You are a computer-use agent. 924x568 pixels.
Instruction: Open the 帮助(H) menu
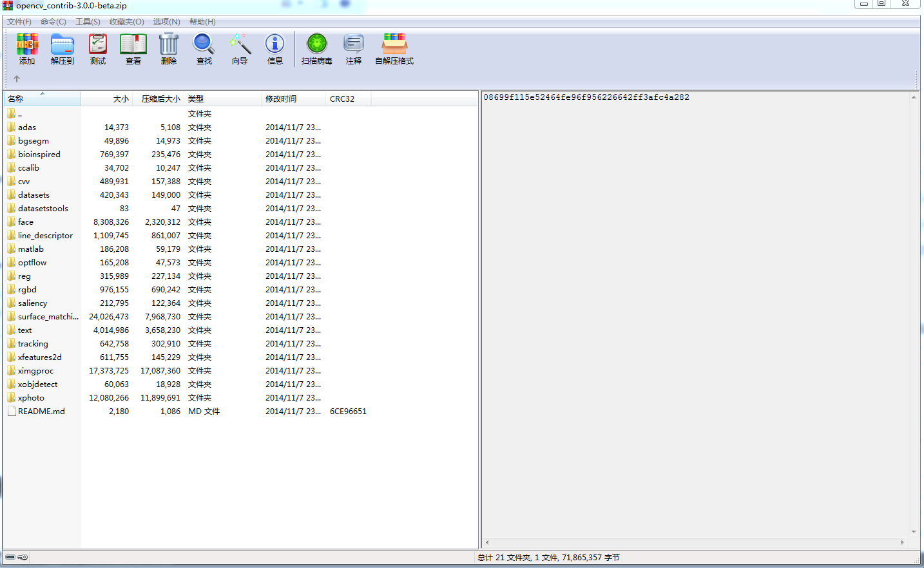click(202, 22)
